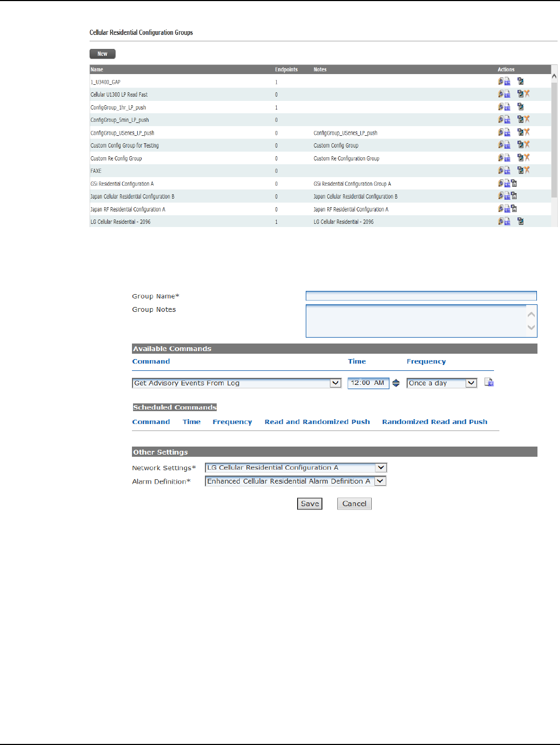This screenshot has height=745, width=560.
Task: Edit the 1_U3400_GAP configuration group
Action: (520, 82)
